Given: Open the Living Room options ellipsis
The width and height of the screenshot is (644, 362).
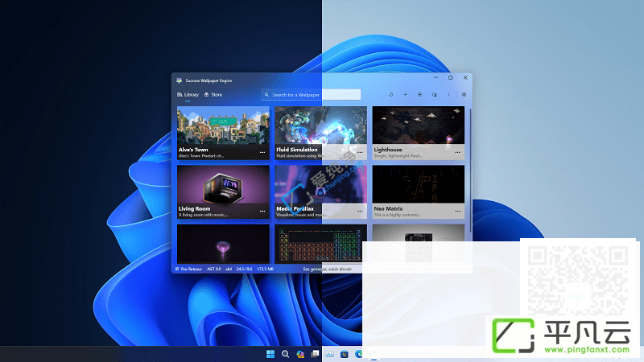Looking at the screenshot, I should [262, 212].
